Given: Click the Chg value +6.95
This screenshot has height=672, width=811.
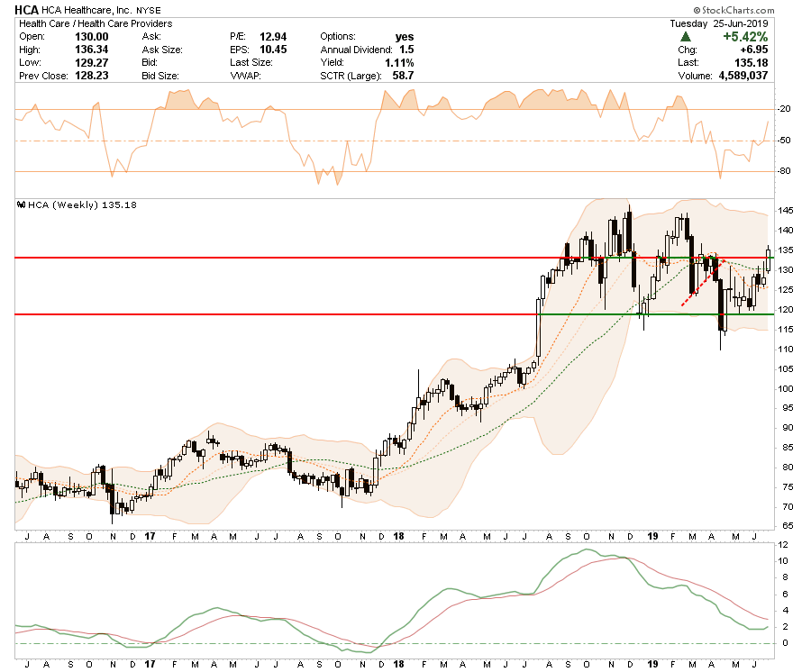Looking at the screenshot, I should (x=754, y=50).
